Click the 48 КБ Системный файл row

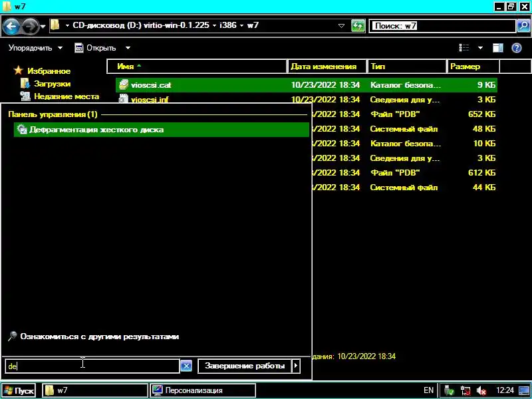pyautogui.click(x=404, y=129)
